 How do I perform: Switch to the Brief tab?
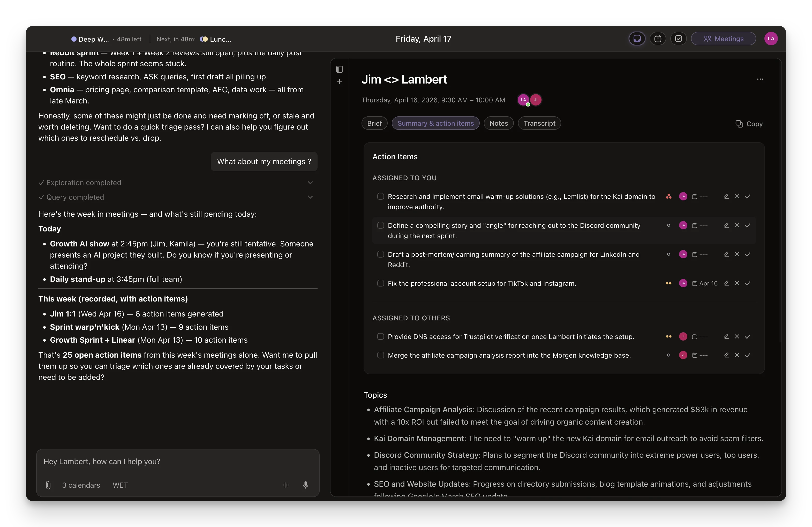(x=374, y=124)
